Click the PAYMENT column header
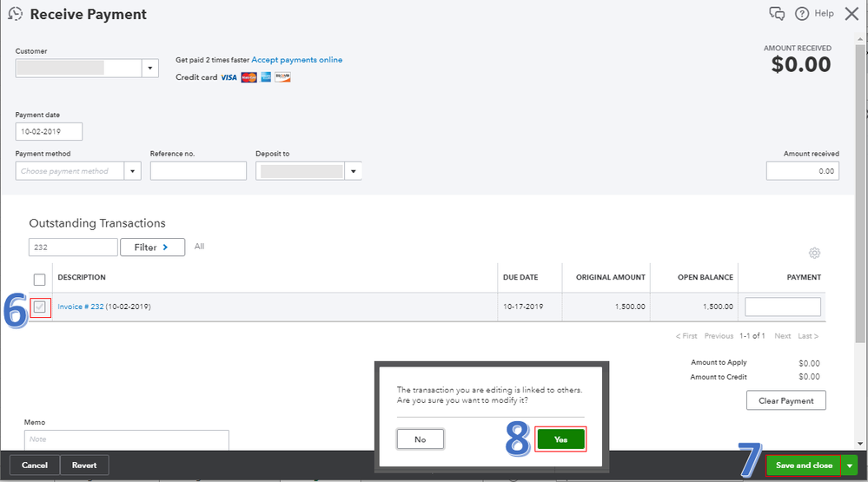Screen dimensions: 868x482 point(804,277)
